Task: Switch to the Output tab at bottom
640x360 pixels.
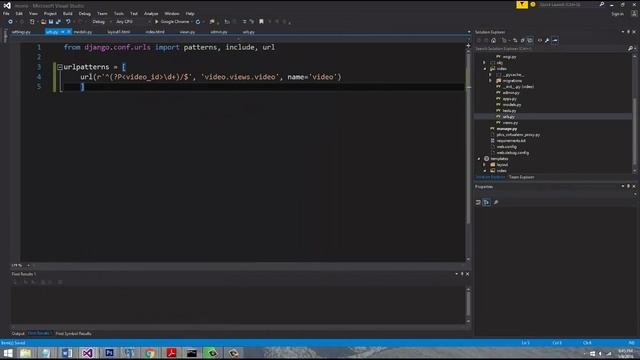Action: (x=18, y=333)
